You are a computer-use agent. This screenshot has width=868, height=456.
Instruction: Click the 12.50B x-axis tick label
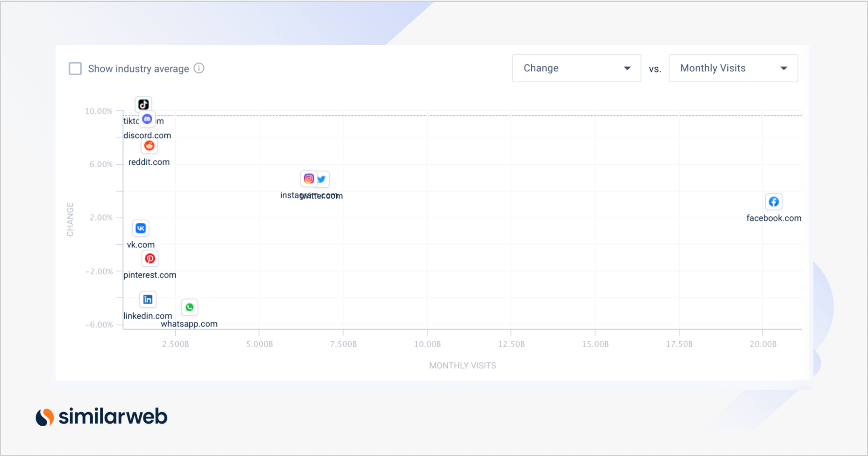pyautogui.click(x=512, y=344)
